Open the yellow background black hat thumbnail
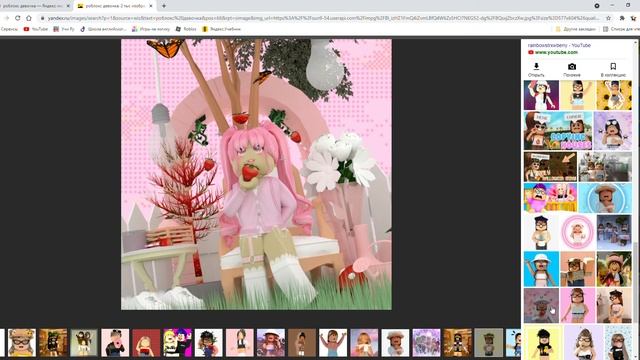The width and height of the screenshot is (640, 360). point(543,342)
